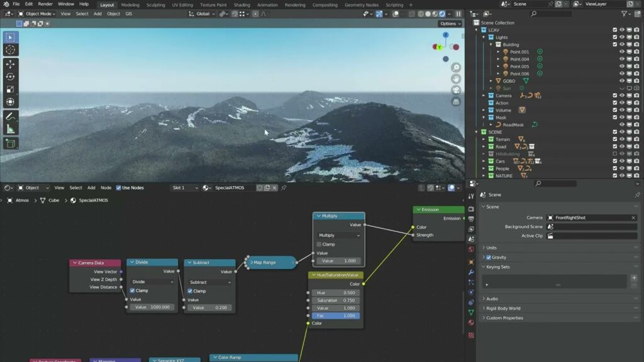Select the Measure tool
The image size is (644, 362).
(10, 129)
